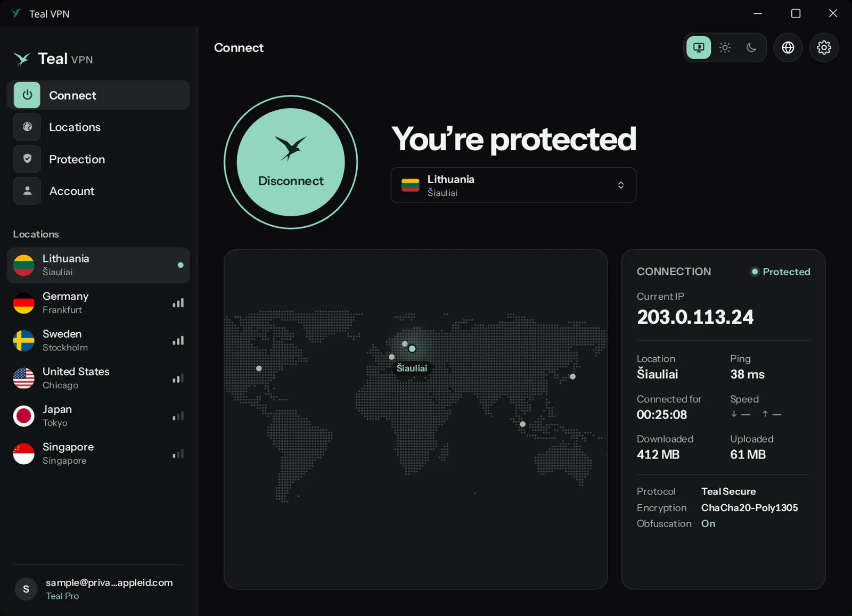The height and width of the screenshot is (616, 852).
Task: Click the Japan flag icon
Action: [x=24, y=416]
